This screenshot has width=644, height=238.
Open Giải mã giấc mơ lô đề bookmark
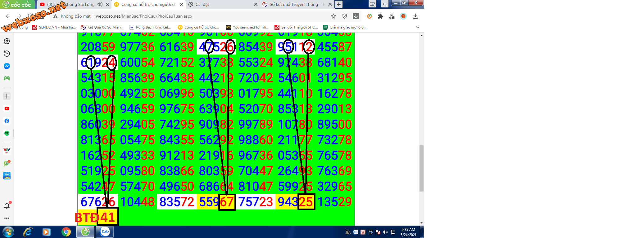coord(345,27)
